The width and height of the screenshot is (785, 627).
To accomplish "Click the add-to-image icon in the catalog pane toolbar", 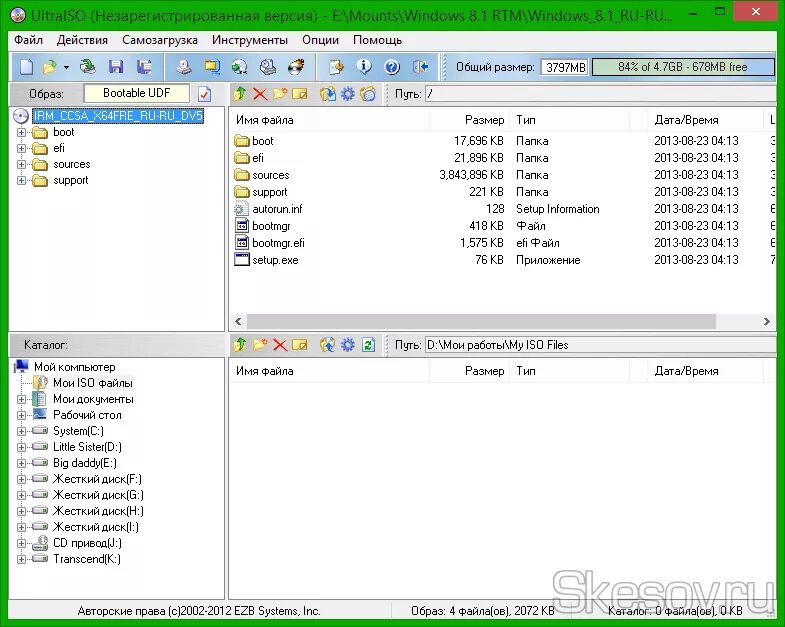I will click(327, 345).
